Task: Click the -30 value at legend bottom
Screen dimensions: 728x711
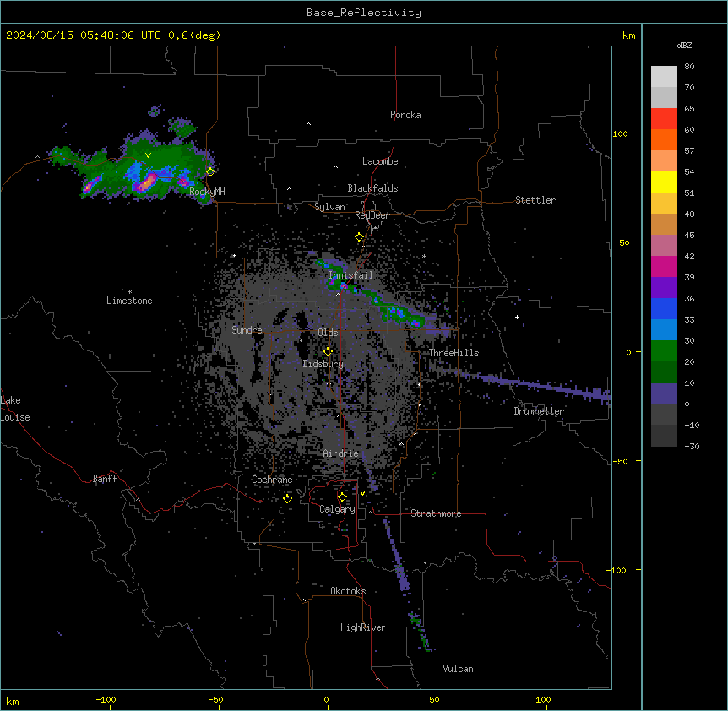Action: (x=692, y=446)
